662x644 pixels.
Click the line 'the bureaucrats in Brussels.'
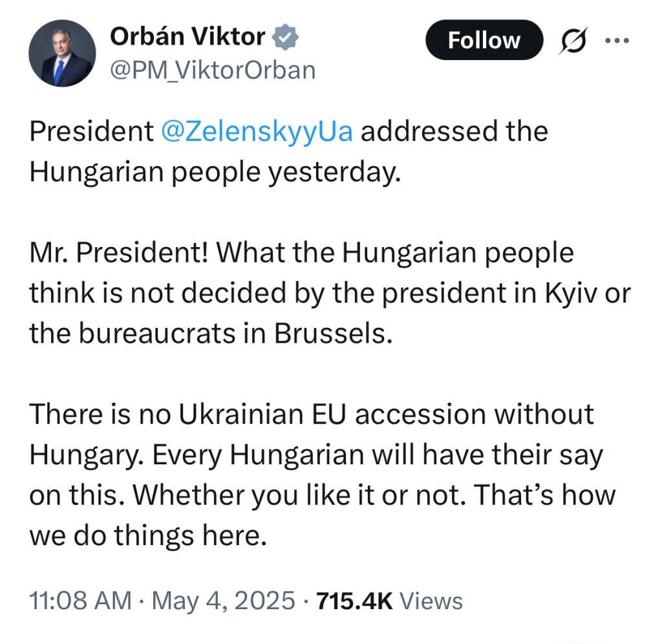[x=211, y=334]
